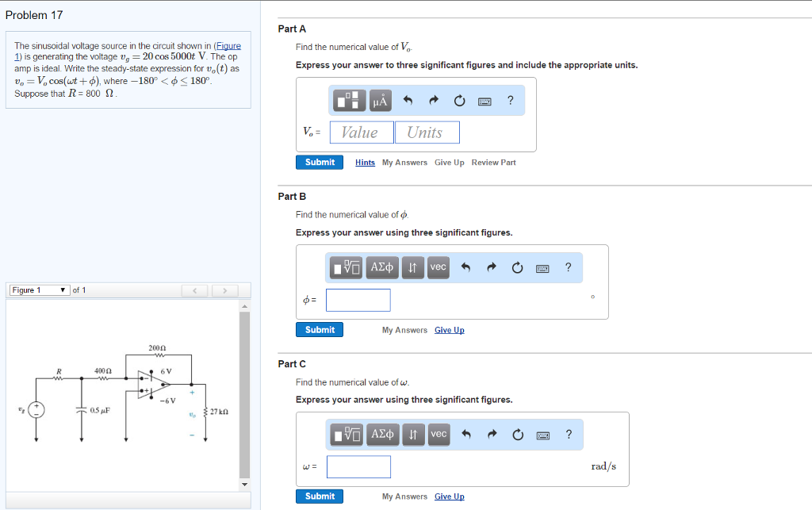This screenshot has height=510, width=812.
Task: Click the φ answer input field
Action: click(358, 300)
